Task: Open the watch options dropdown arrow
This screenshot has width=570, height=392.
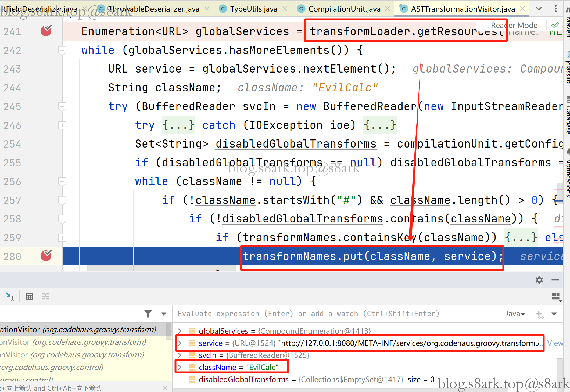Action: (554, 314)
